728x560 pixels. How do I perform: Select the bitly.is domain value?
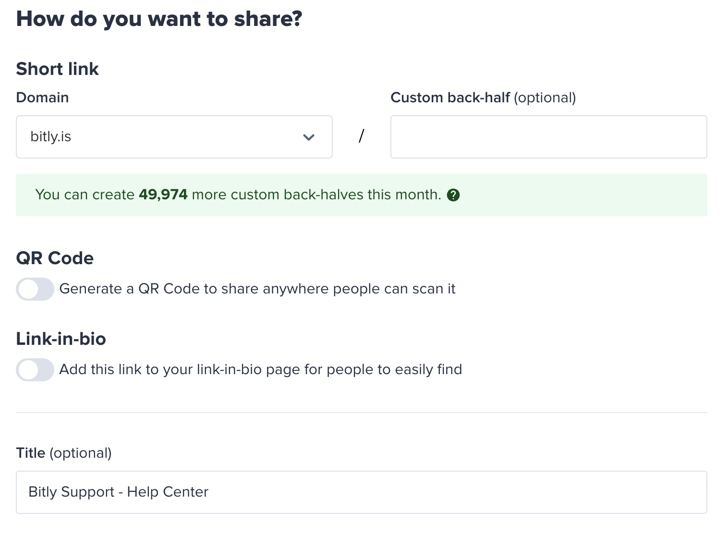tap(51, 137)
